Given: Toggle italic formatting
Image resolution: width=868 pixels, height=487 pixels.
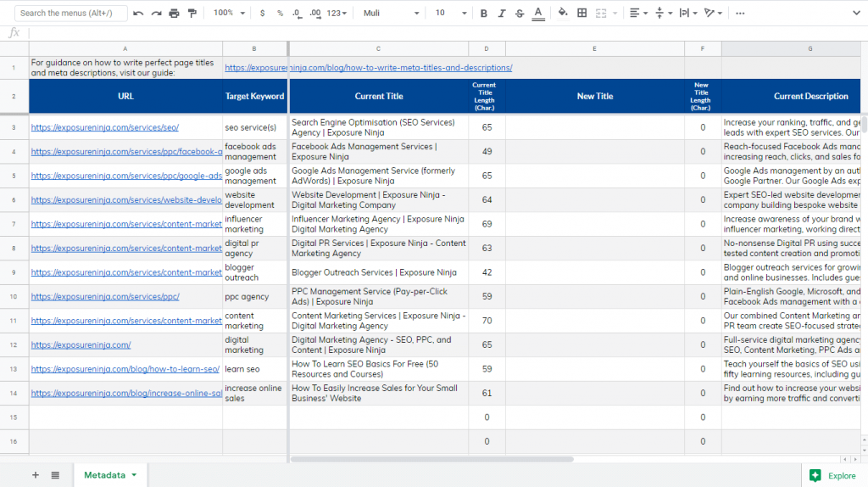Looking at the screenshot, I should [502, 14].
